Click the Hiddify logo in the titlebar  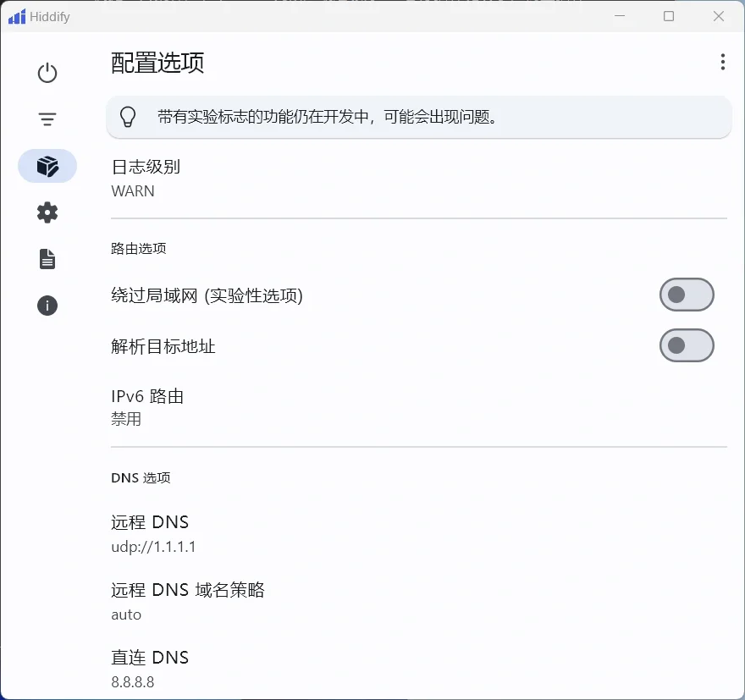pos(15,16)
